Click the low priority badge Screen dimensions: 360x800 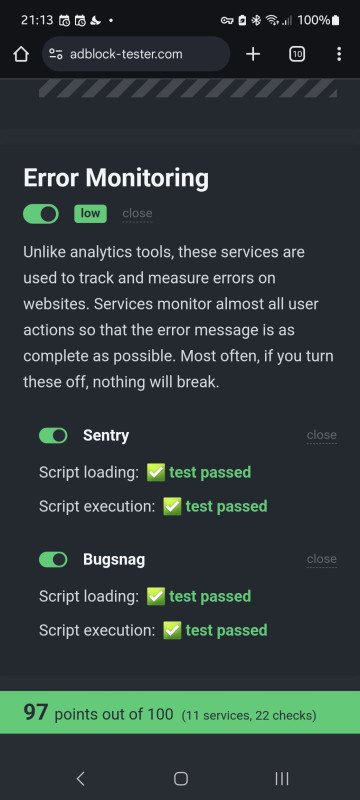pyautogui.click(x=90, y=213)
